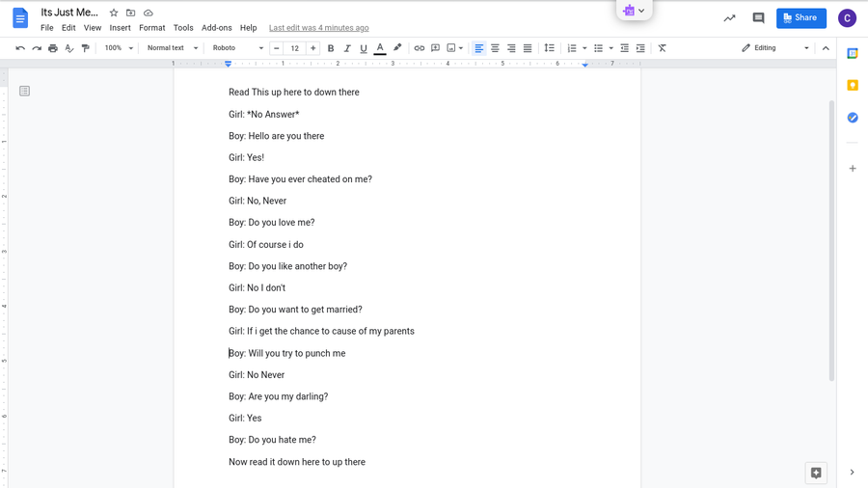The width and height of the screenshot is (868, 488).
Task: Hide side panel chevron
Action: [x=852, y=472]
